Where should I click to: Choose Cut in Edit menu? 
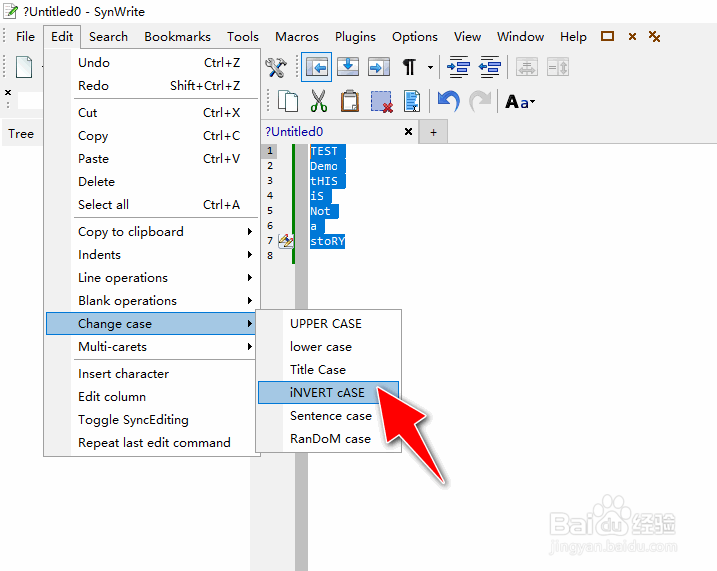pos(152,112)
